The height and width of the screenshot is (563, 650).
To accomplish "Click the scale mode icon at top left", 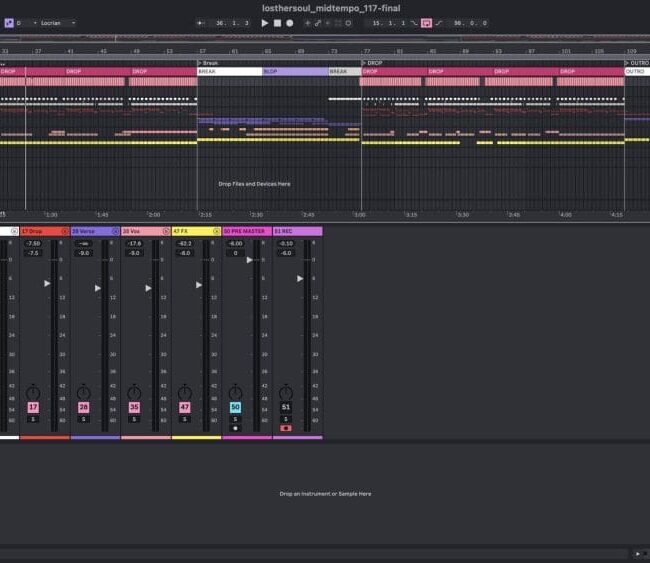I will pos(9,22).
